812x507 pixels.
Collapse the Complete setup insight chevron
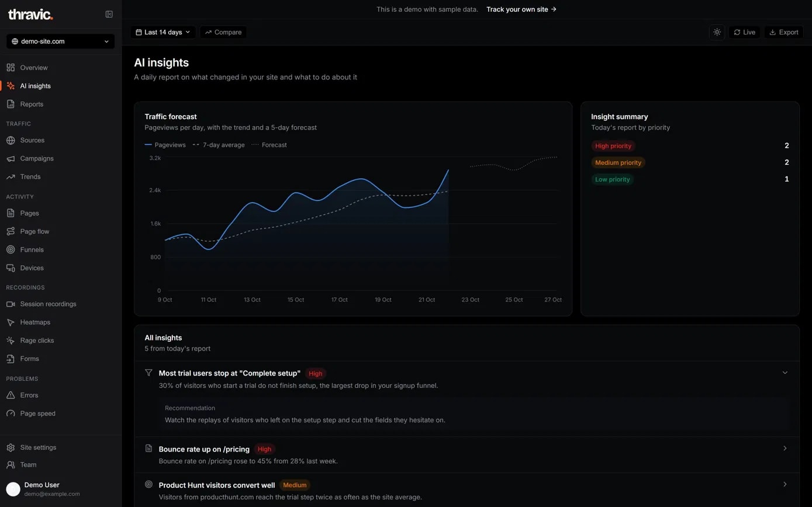pyautogui.click(x=785, y=373)
